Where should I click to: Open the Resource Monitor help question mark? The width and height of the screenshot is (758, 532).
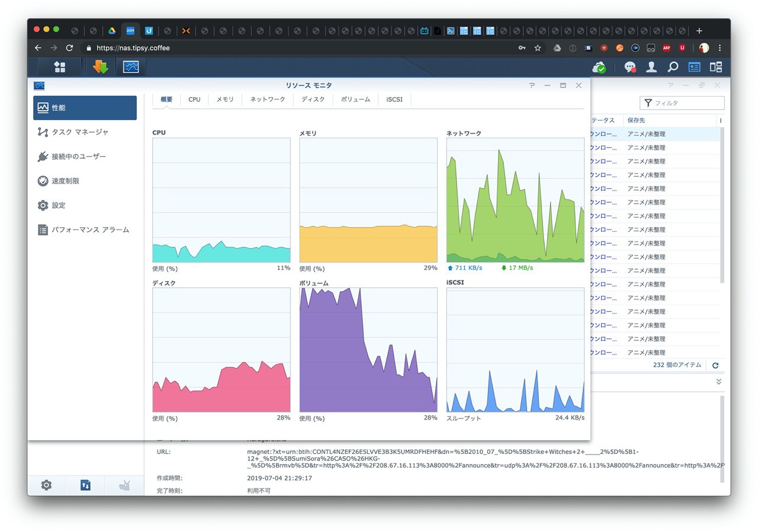pyautogui.click(x=532, y=86)
